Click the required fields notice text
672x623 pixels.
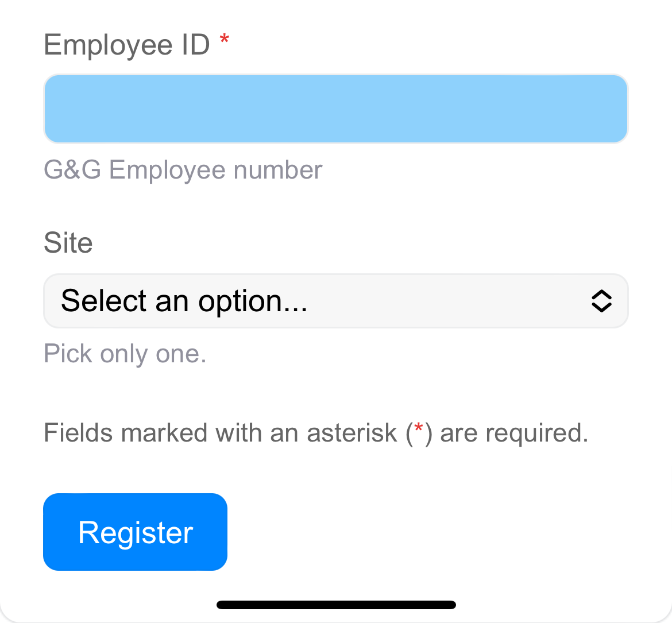coord(316,432)
